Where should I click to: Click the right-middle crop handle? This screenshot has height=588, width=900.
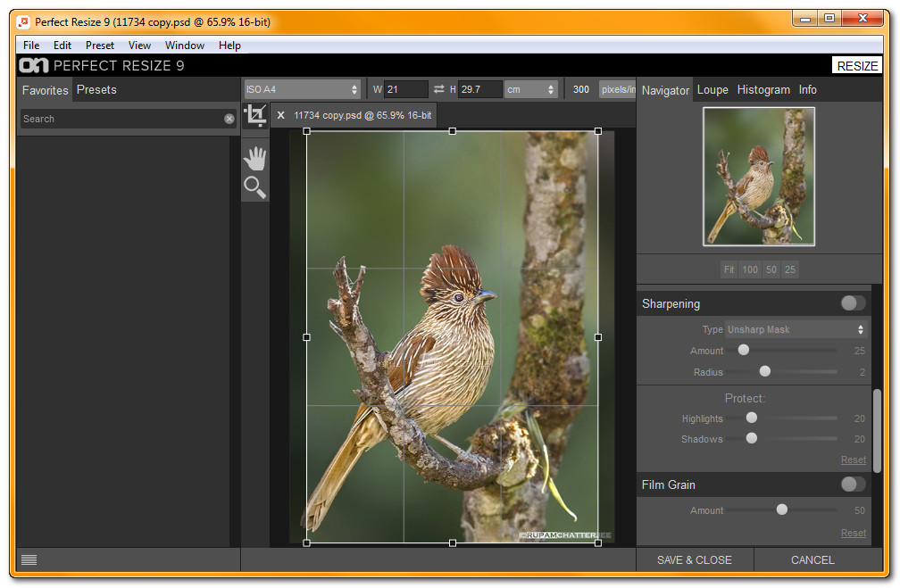point(598,337)
